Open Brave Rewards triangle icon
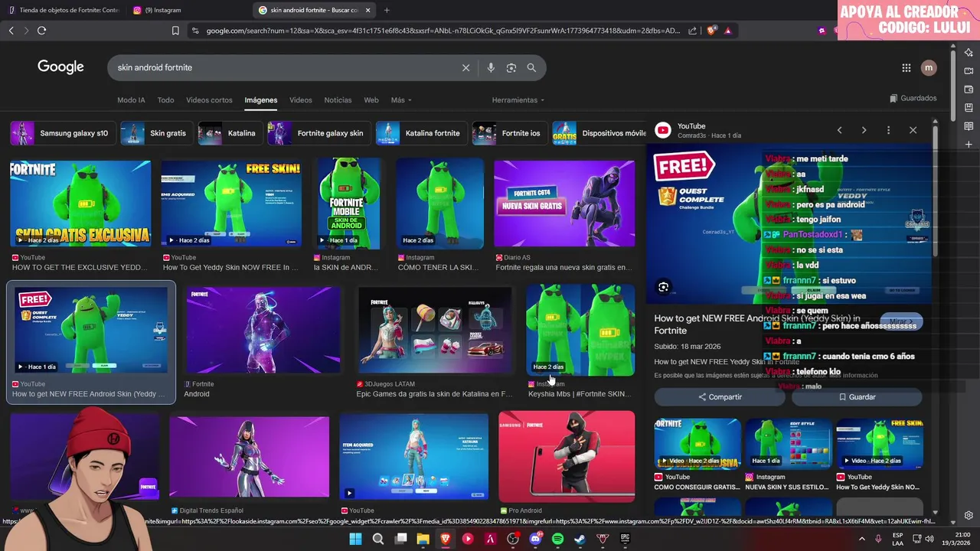Screen dimensions: 980x551 click(727, 31)
